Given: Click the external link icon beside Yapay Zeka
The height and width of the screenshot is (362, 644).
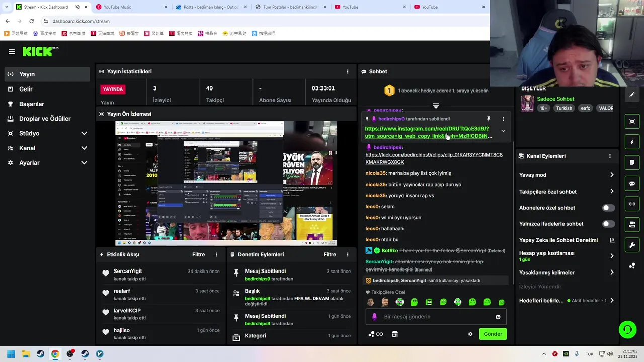Looking at the screenshot, I should click(612, 240).
